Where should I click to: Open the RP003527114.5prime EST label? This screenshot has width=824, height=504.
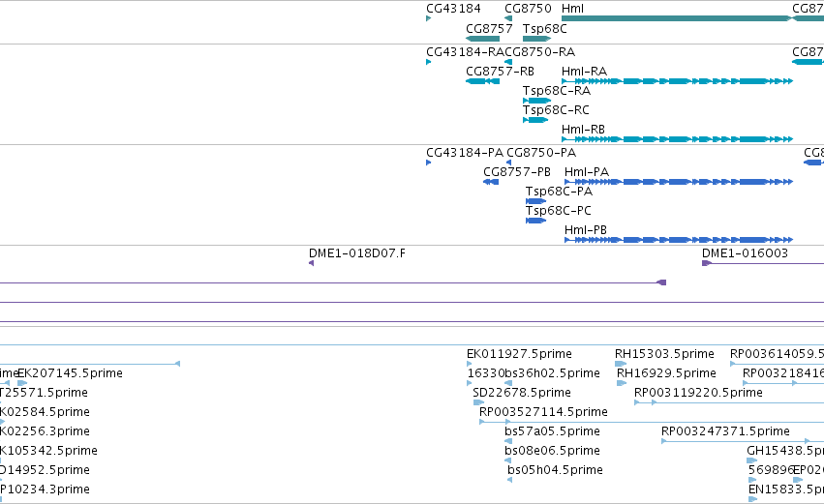pyautogui.click(x=543, y=412)
